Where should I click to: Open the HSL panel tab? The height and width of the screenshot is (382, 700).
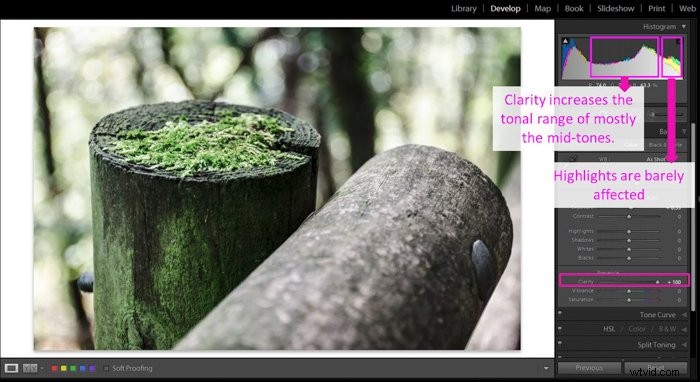click(x=609, y=329)
